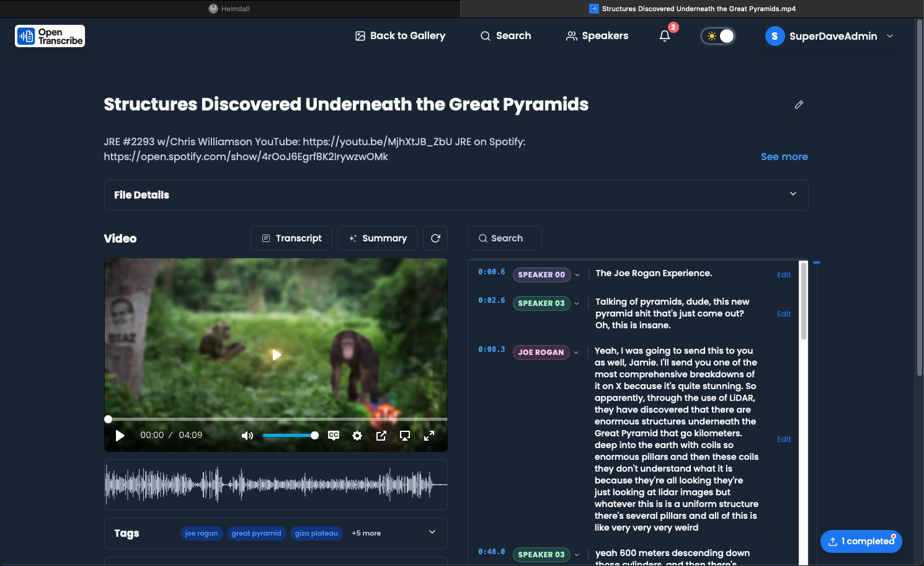The width and height of the screenshot is (924, 566).
Task: Click See more on the description
Action: pos(784,157)
